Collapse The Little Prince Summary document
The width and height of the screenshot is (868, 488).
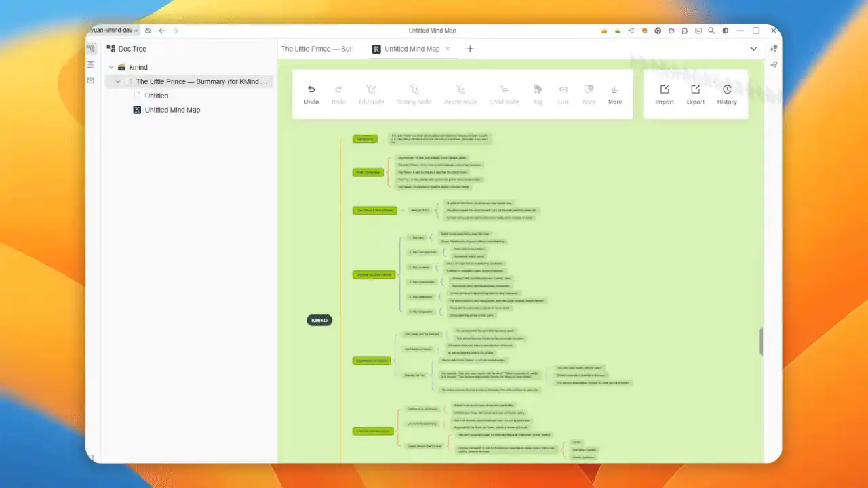(118, 81)
